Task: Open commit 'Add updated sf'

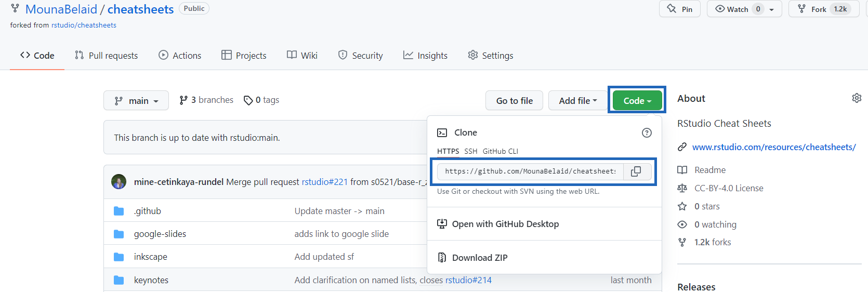Action: [324, 257]
